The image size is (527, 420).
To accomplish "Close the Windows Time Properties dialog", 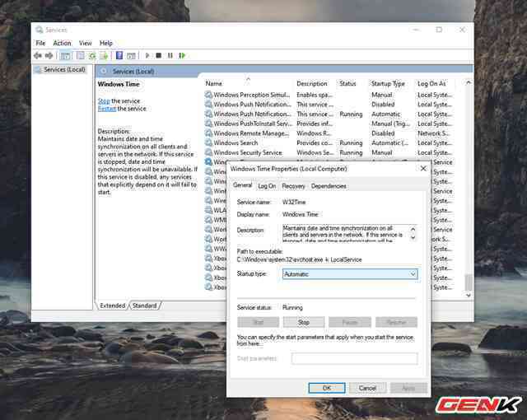I will click(x=423, y=168).
